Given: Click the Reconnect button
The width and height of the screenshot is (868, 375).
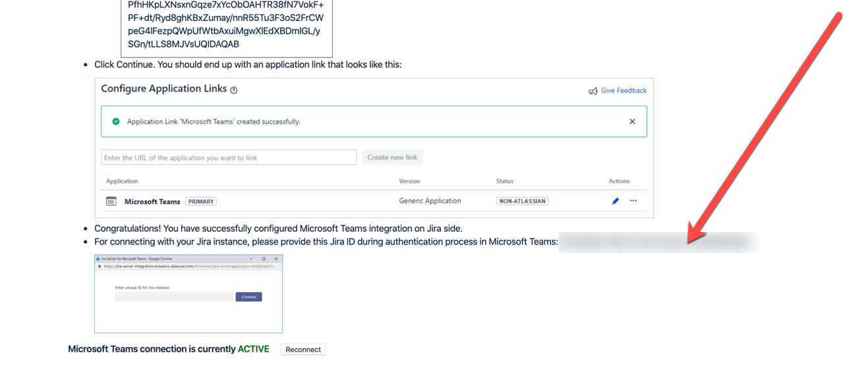Looking at the screenshot, I should pos(303,349).
